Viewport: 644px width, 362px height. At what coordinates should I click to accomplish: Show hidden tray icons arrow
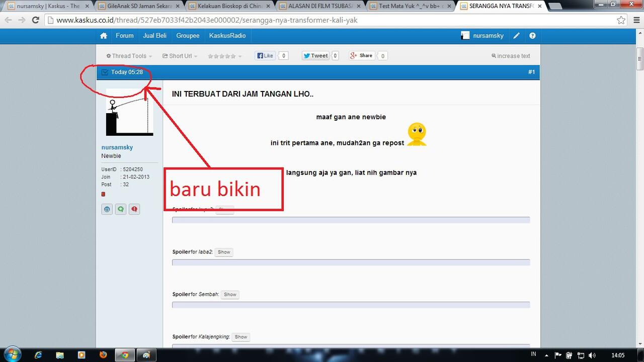coord(547,355)
